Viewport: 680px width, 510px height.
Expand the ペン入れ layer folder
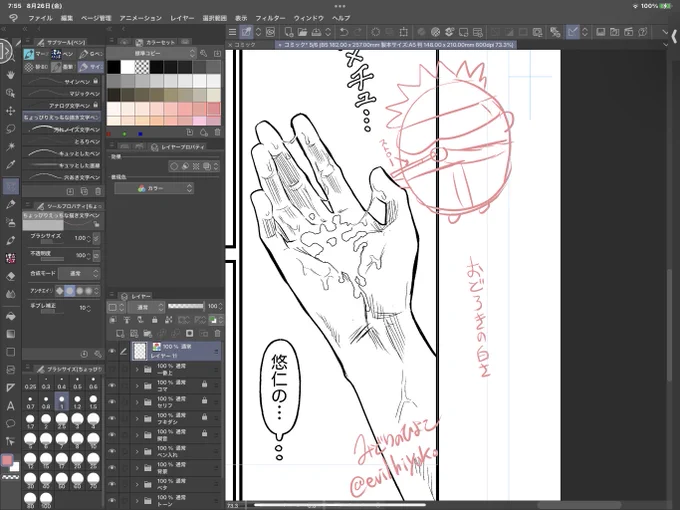click(137, 451)
